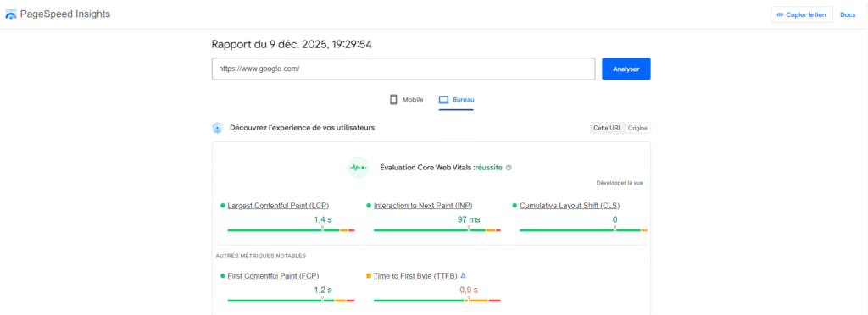Image resolution: width=868 pixels, height=315 pixels.
Task: Click the flask icon next to TTFB
Action: coord(464,275)
